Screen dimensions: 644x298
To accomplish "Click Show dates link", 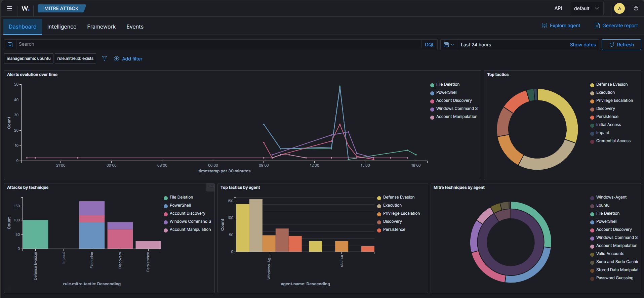I will (583, 45).
